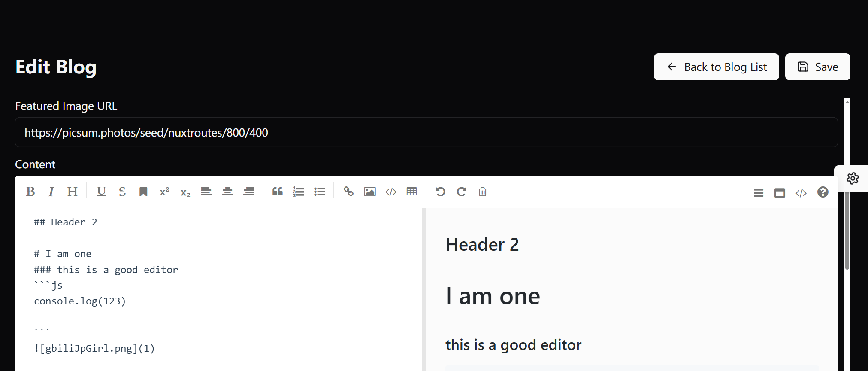Click the 'Edit Blog' page title
This screenshot has width=868, height=371.
(56, 67)
